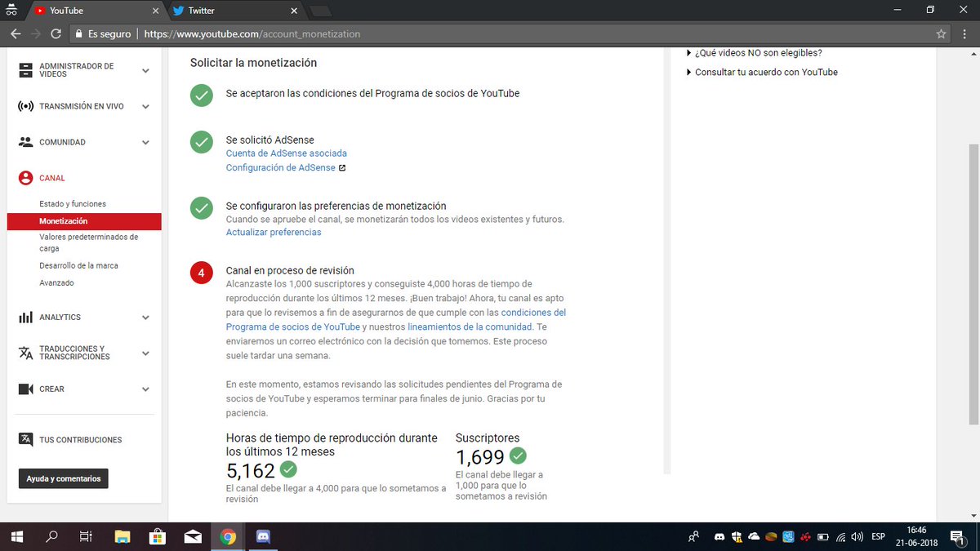The height and width of the screenshot is (551, 980).
Task: Click the Administrador de videos sidebar icon
Action: [x=26, y=70]
